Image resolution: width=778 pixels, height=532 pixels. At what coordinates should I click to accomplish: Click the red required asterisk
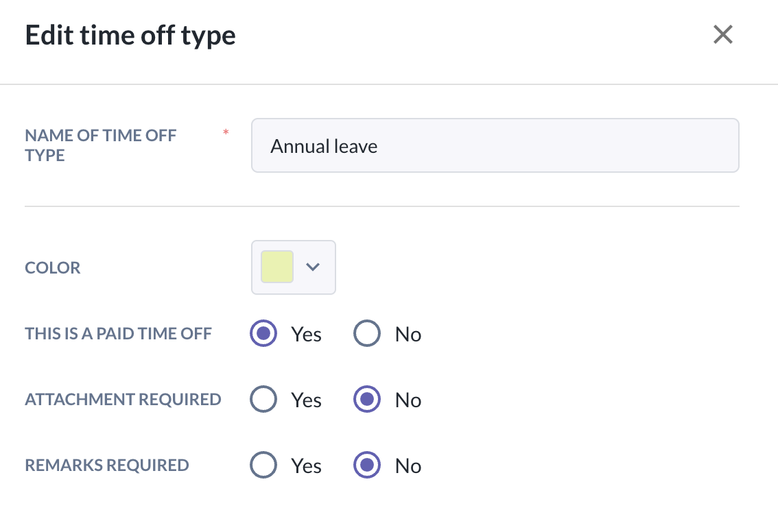click(x=226, y=132)
